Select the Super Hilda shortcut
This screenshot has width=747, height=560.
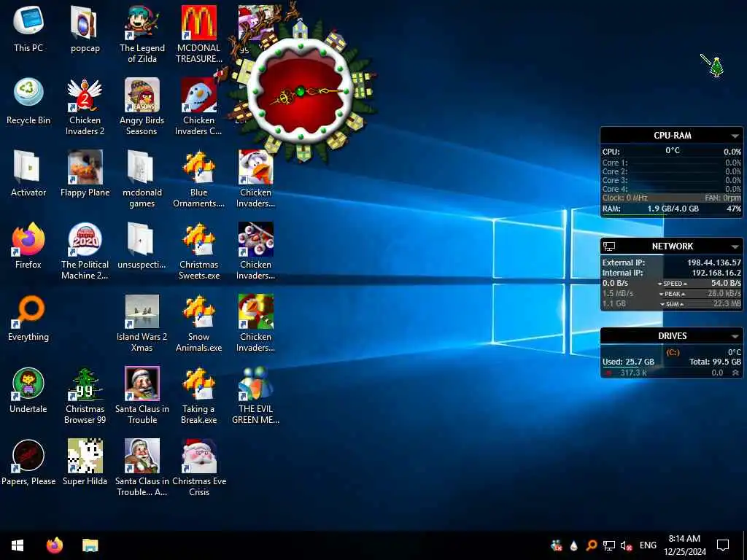tap(85, 463)
